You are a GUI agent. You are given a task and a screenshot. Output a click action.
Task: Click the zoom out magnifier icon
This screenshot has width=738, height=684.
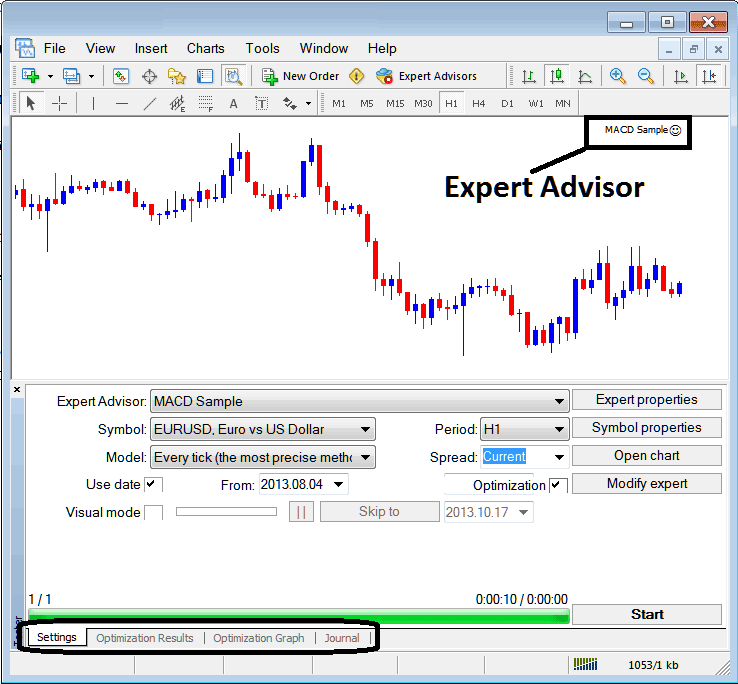coord(646,76)
